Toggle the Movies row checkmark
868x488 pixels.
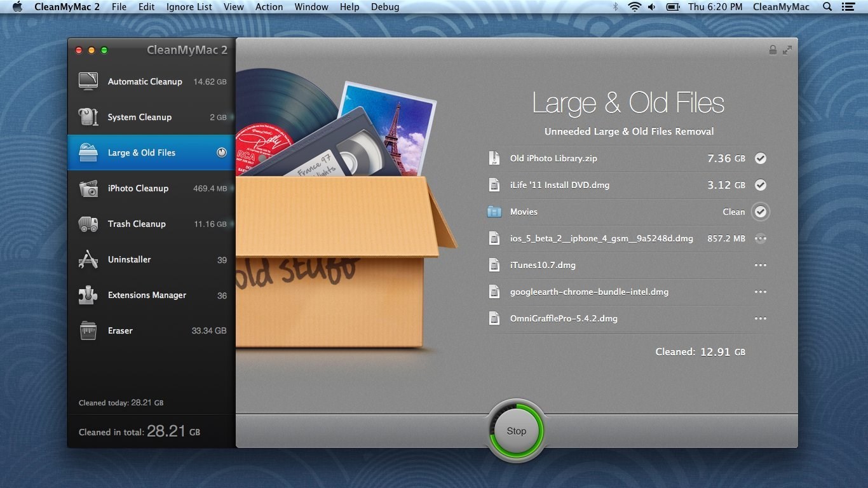761,212
